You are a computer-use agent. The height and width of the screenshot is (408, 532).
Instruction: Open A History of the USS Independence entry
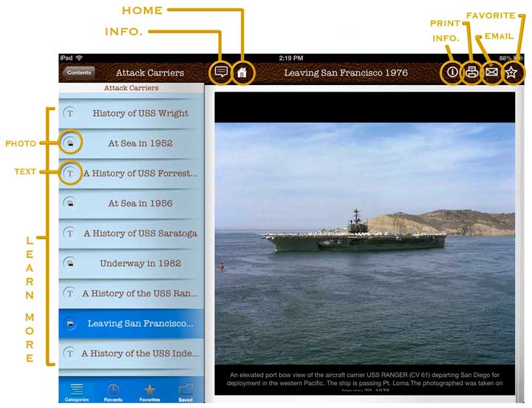[x=140, y=353]
